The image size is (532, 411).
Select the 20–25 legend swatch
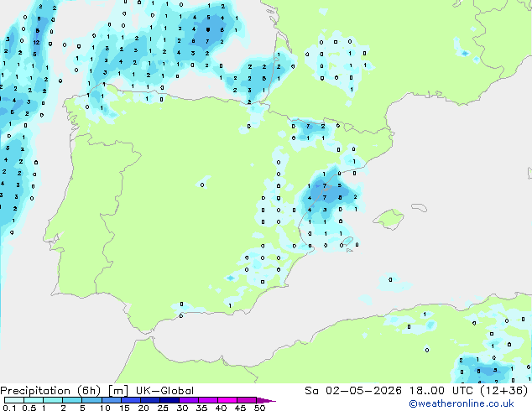[x=149, y=400]
